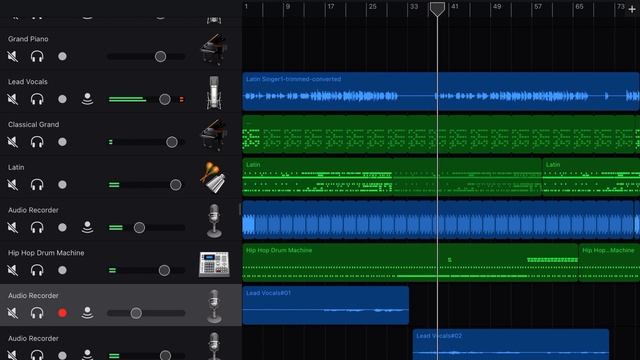Select the Hip Hop Drum Machine region
The image size is (640, 360).
(x=410, y=262)
